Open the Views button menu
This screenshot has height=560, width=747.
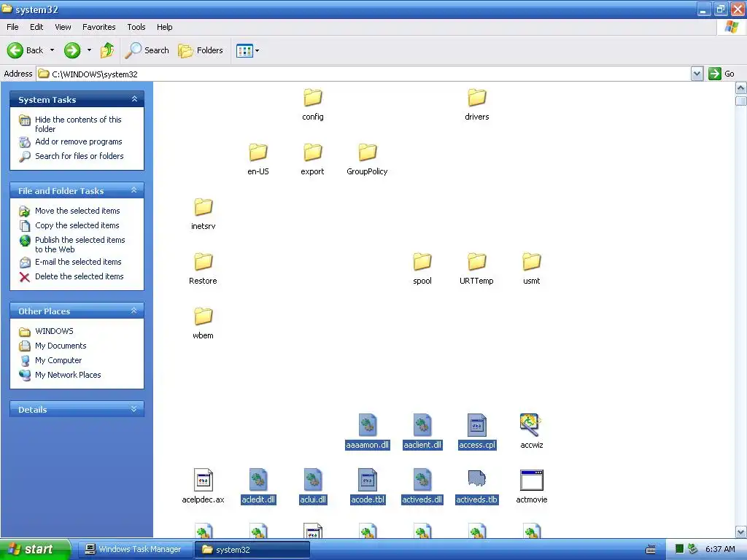click(248, 50)
